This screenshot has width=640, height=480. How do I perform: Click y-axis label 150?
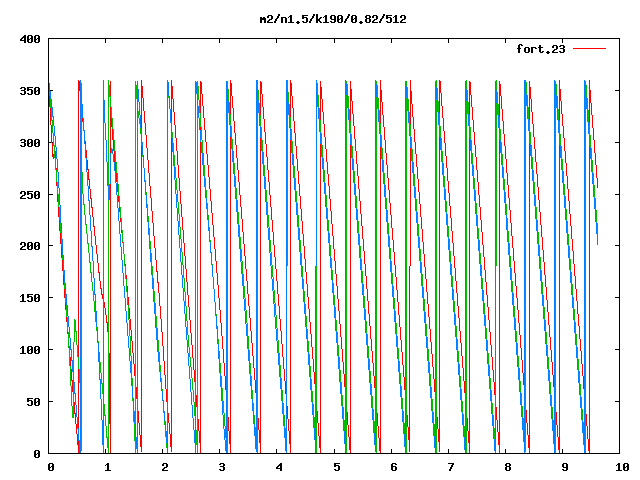point(30,298)
